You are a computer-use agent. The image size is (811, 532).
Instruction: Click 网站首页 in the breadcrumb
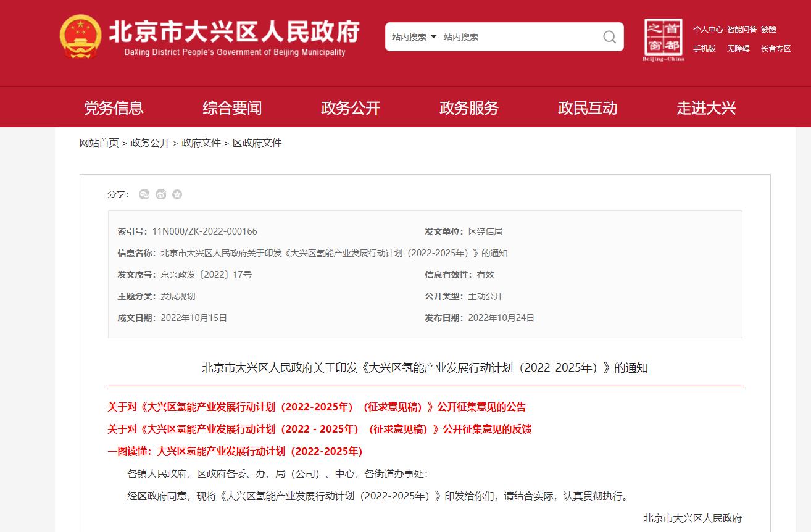pyautogui.click(x=99, y=143)
